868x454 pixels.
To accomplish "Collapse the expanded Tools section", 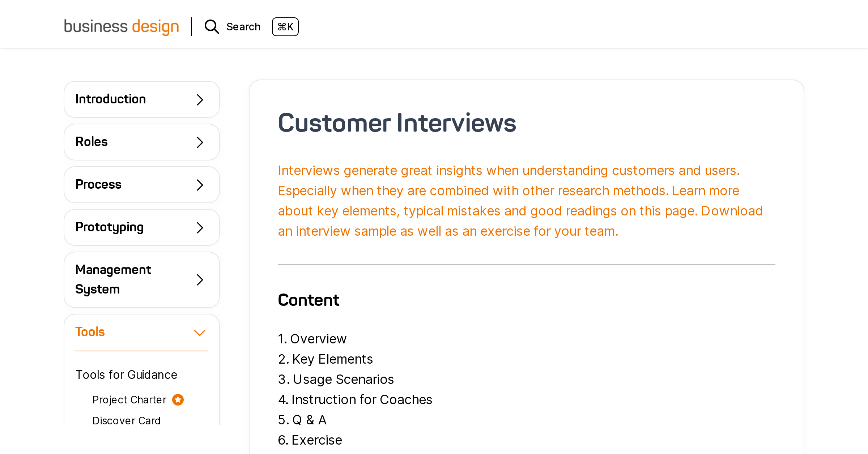I will 200,332.
